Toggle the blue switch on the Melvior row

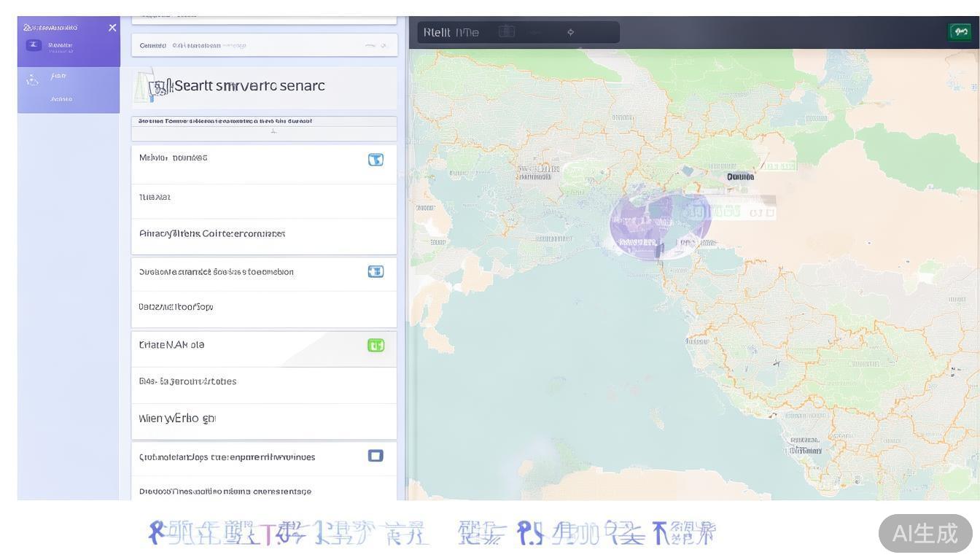click(x=376, y=160)
